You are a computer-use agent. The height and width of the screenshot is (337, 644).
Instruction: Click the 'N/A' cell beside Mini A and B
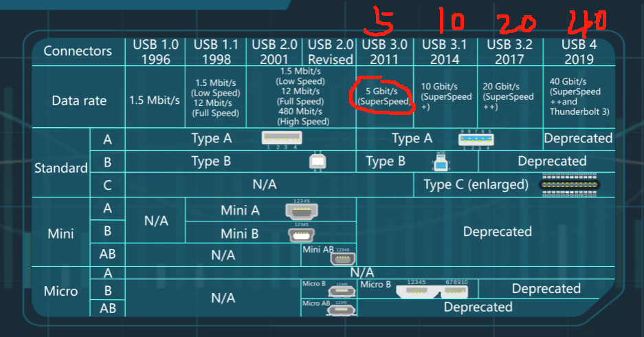click(x=156, y=221)
